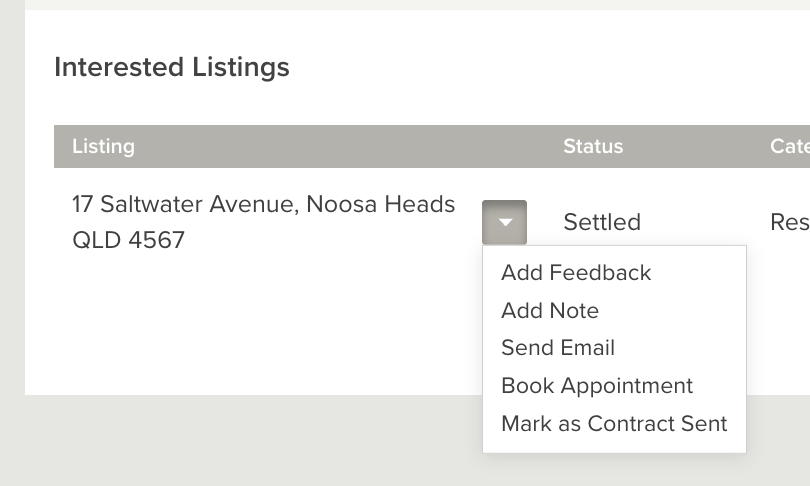Click the cut-off "Res" category cell
The width and height of the screenshot is (810, 486).
(x=789, y=222)
